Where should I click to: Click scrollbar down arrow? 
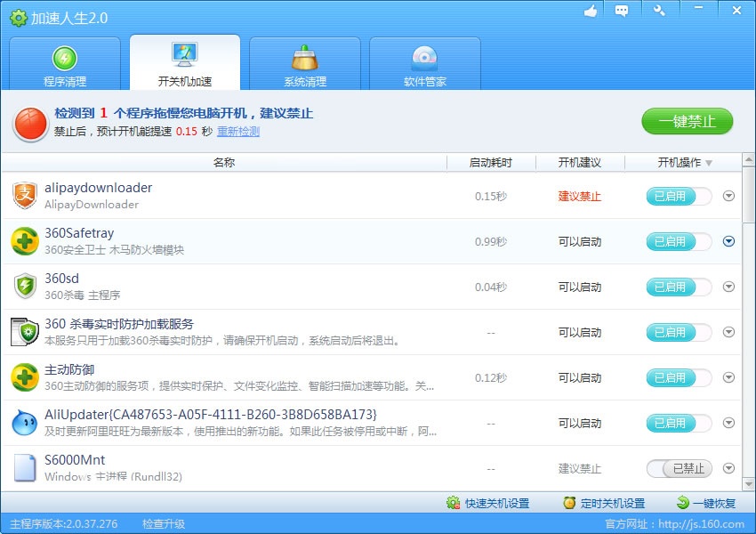point(748,484)
